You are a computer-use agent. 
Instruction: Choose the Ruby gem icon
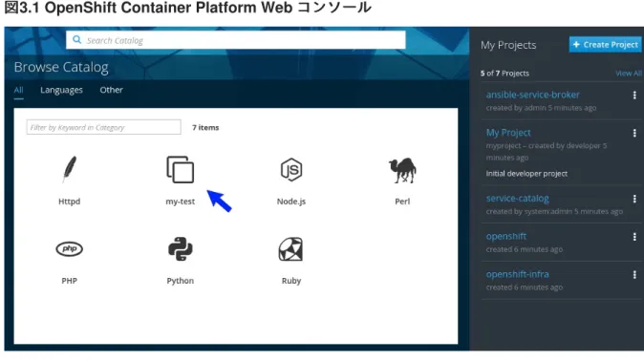click(290, 249)
